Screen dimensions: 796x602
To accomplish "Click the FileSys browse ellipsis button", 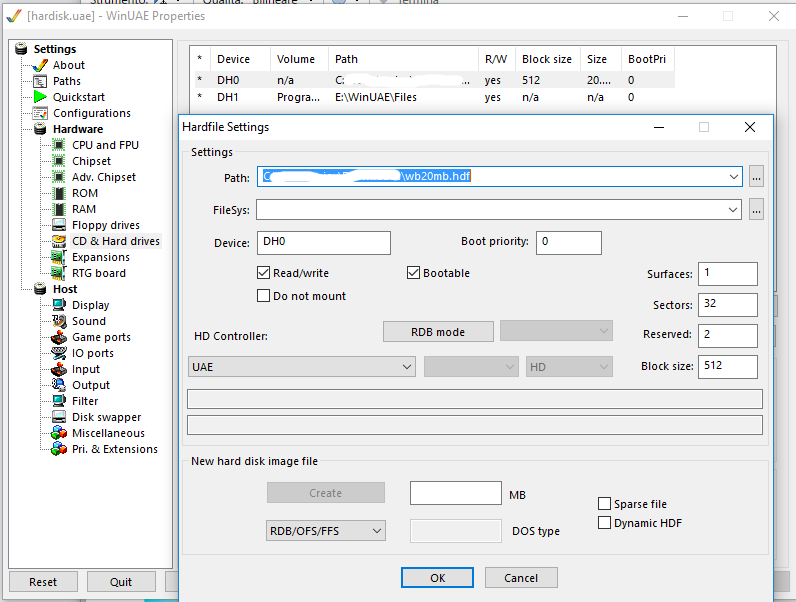I will click(756, 210).
